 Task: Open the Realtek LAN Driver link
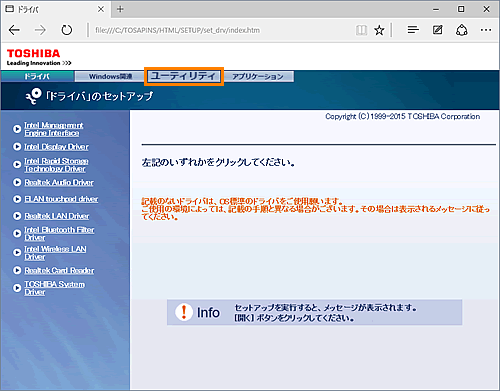coord(57,216)
